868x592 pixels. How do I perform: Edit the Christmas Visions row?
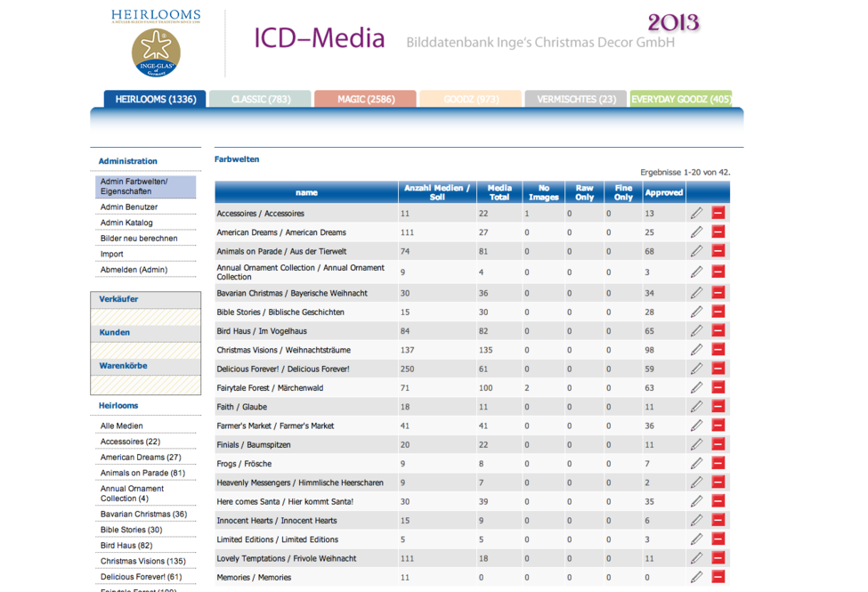point(696,350)
